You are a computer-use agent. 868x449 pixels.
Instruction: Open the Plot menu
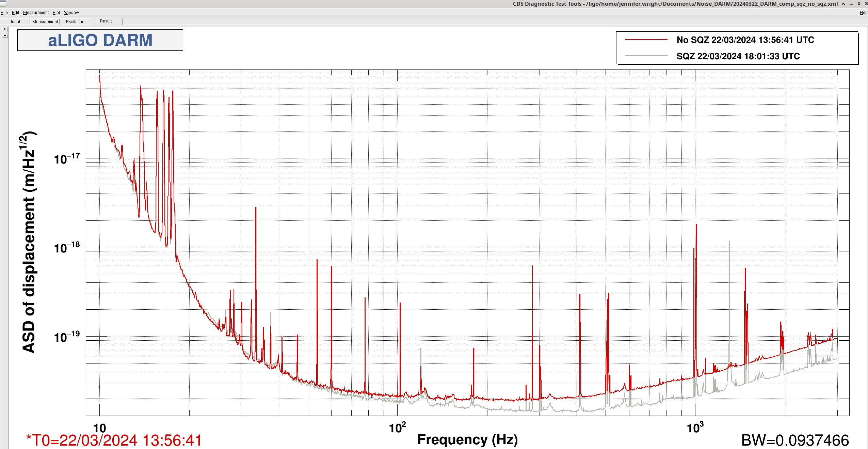tap(56, 13)
